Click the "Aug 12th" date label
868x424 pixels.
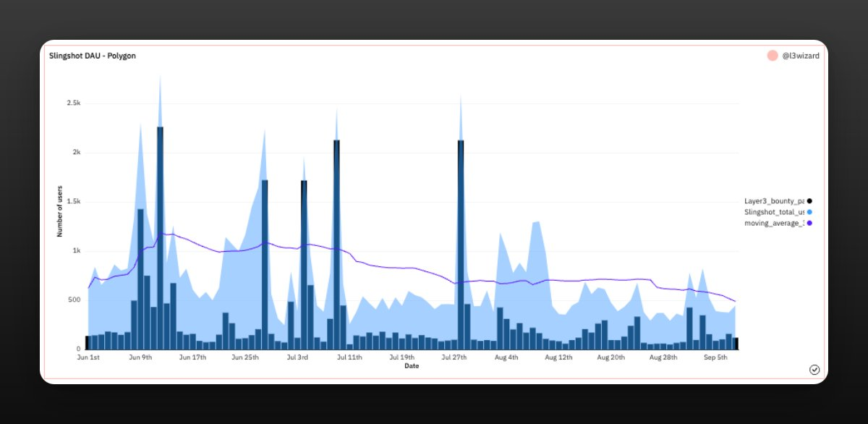click(x=558, y=357)
